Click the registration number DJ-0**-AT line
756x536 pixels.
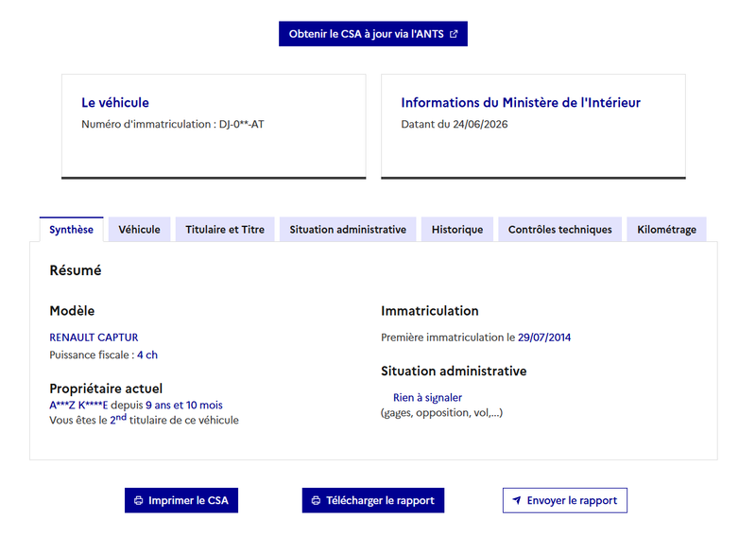(173, 125)
